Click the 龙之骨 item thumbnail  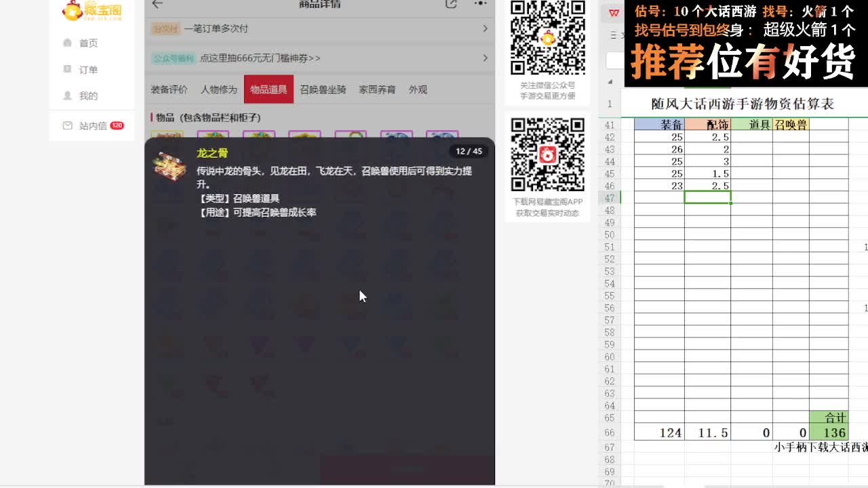[170, 167]
